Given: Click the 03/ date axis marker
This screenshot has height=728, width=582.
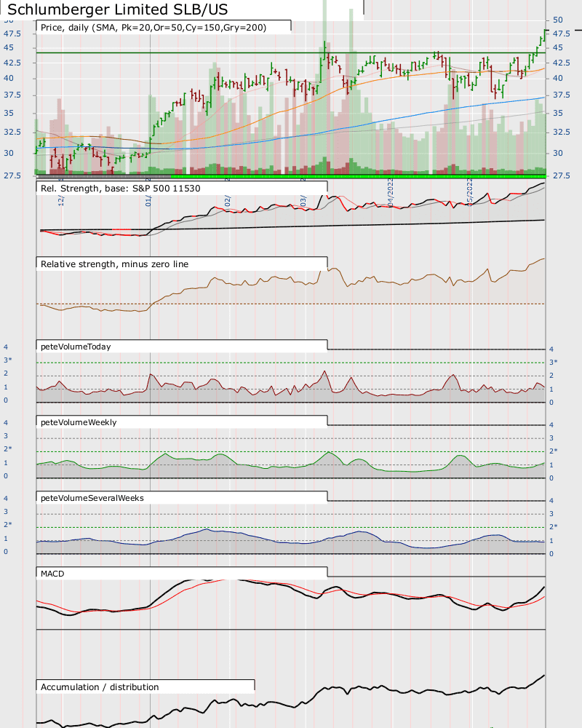Looking at the screenshot, I should click(303, 201).
